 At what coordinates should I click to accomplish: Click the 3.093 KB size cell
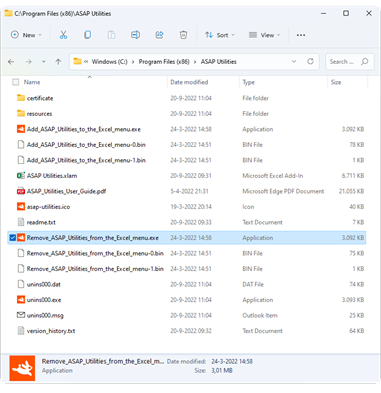pyautogui.click(x=353, y=300)
